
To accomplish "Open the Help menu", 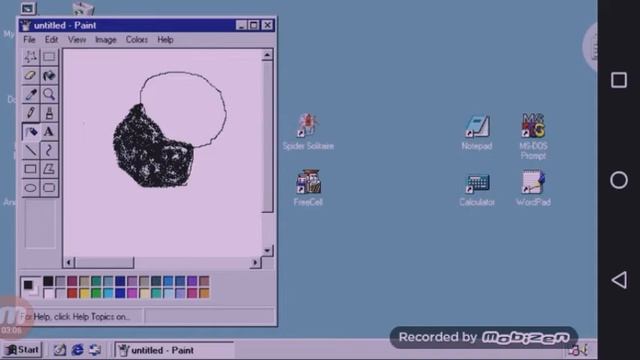I will click(165, 40).
